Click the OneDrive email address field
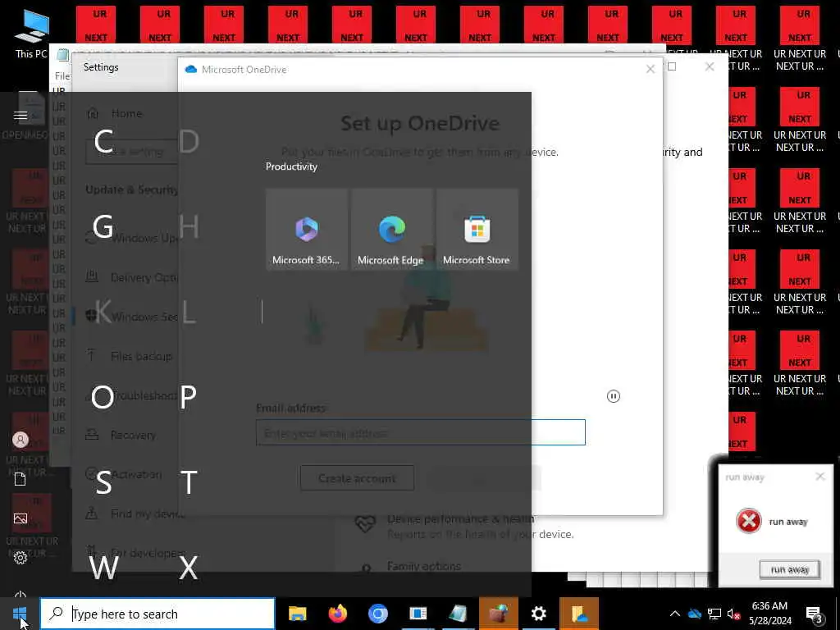The width and height of the screenshot is (840, 630). (x=421, y=432)
